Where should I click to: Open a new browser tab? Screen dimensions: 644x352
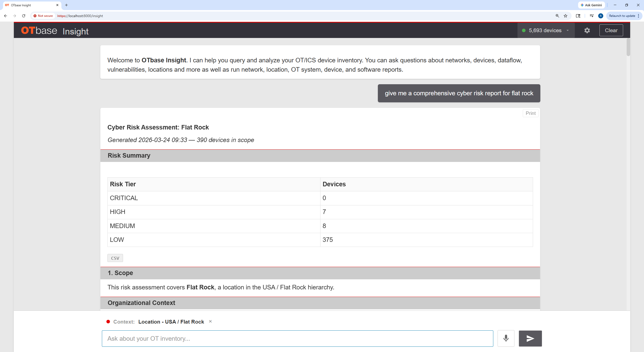tap(66, 5)
